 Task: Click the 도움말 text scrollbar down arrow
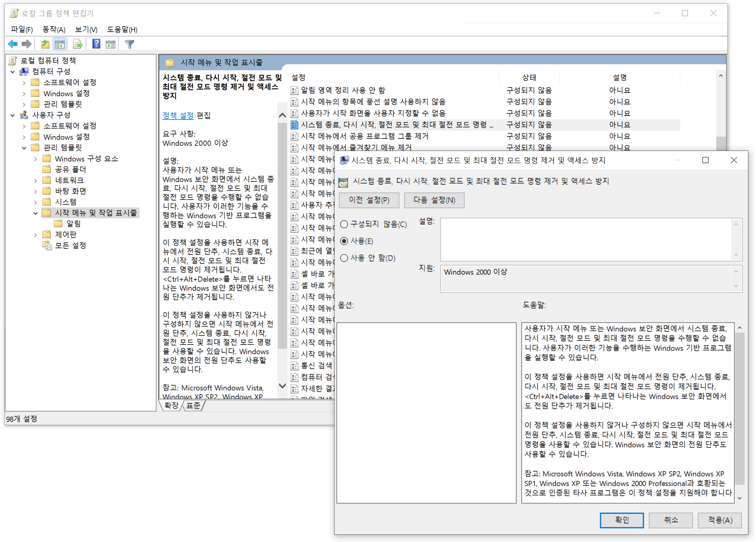click(739, 498)
